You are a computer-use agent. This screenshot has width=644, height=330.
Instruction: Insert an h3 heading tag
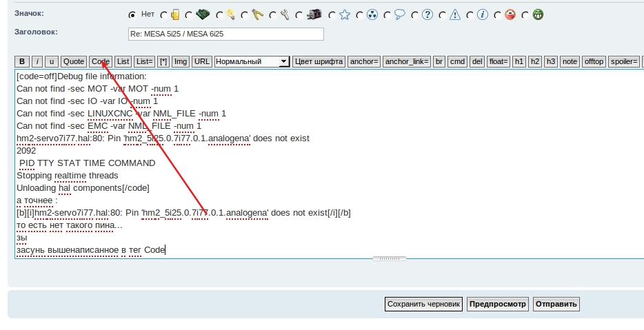551,61
